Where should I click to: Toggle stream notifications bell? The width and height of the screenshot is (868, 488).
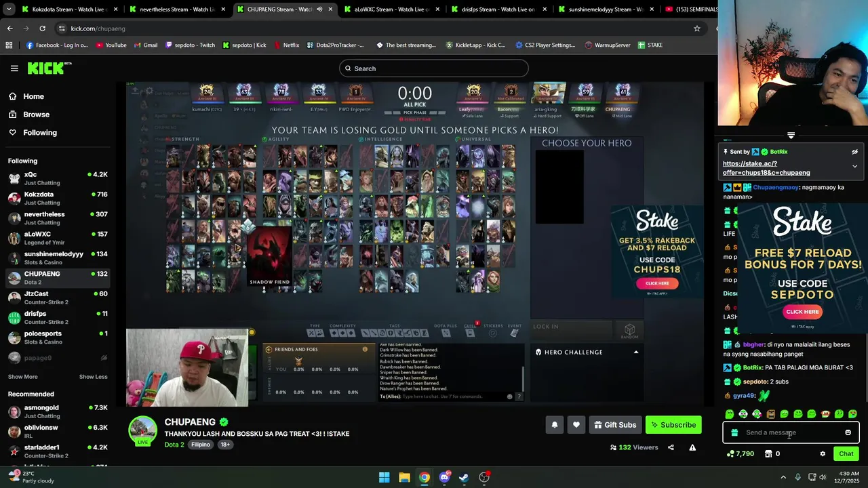pyautogui.click(x=554, y=425)
